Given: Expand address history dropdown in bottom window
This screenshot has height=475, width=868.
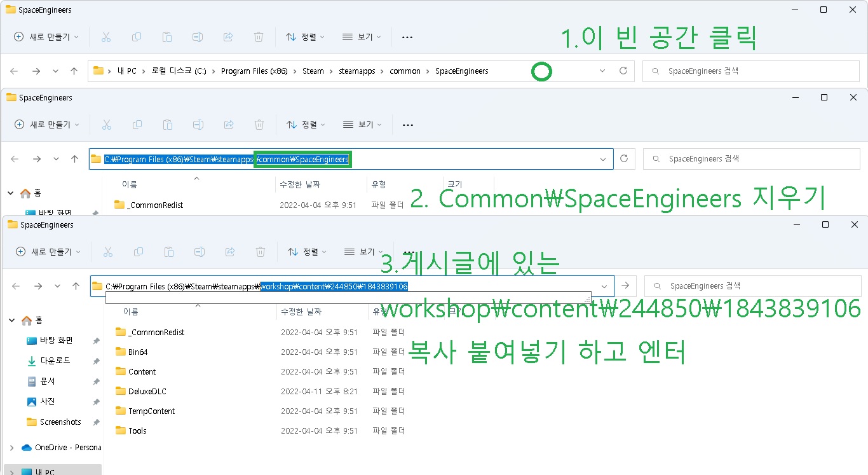Looking at the screenshot, I should pyautogui.click(x=604, y=286).
